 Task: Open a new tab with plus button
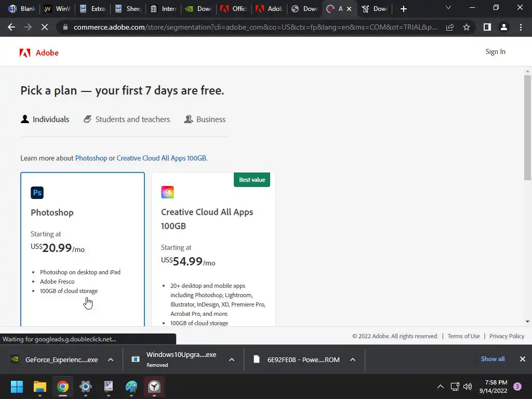tap(403, 9)
